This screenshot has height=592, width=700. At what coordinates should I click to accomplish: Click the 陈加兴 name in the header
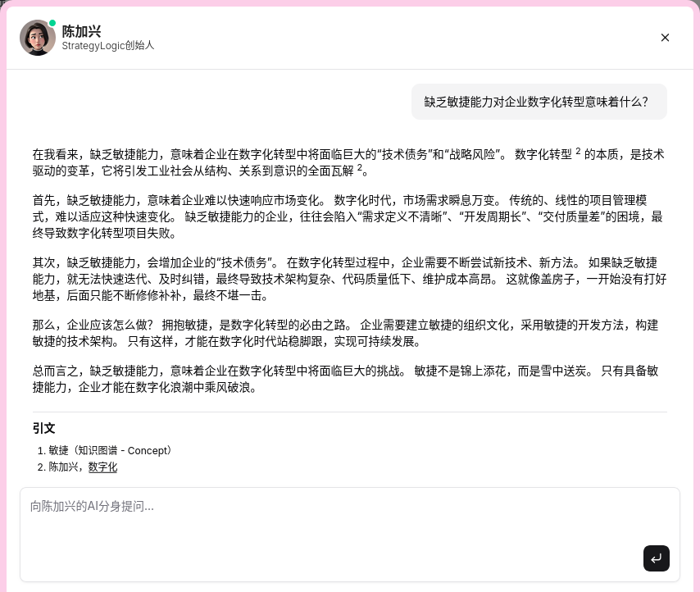[82, 31]
